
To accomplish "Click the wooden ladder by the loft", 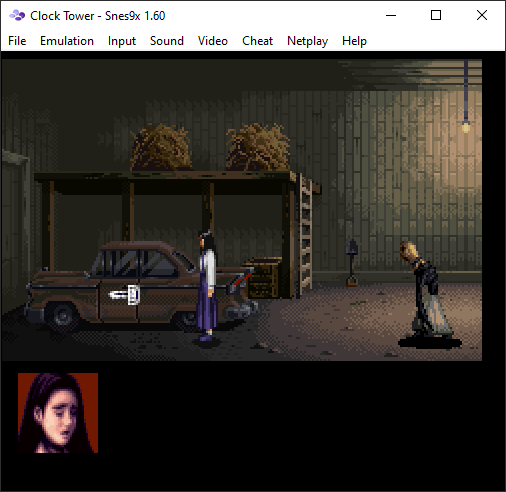I will click(x=306, y=235).
